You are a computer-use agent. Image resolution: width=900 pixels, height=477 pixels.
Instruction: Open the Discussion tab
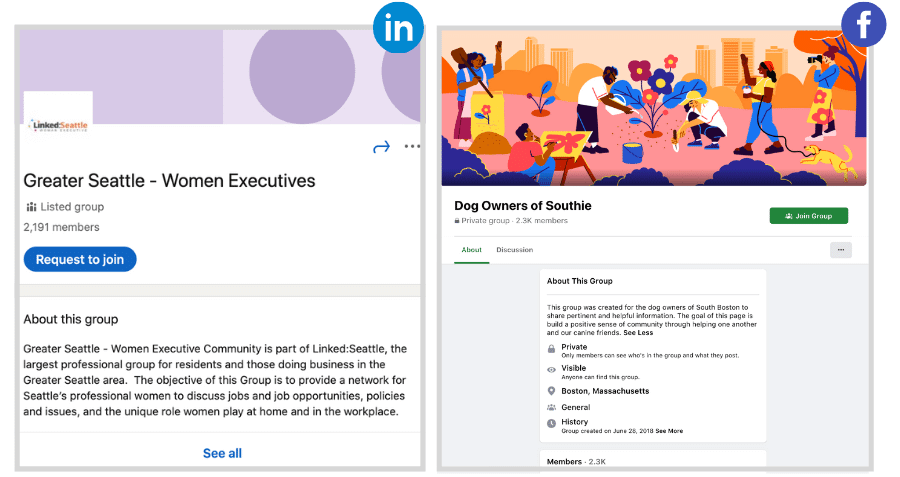(x=514, y=250)
